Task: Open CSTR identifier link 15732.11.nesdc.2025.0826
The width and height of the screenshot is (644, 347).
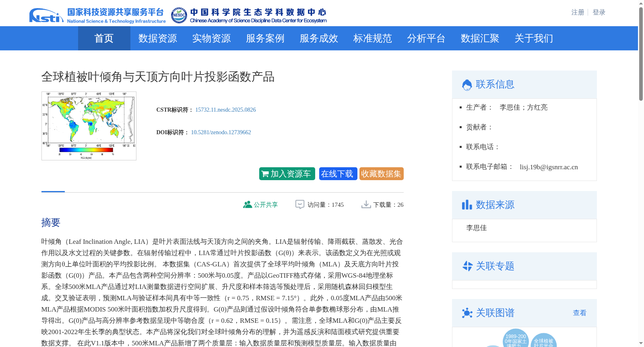Action: point(225,110)
